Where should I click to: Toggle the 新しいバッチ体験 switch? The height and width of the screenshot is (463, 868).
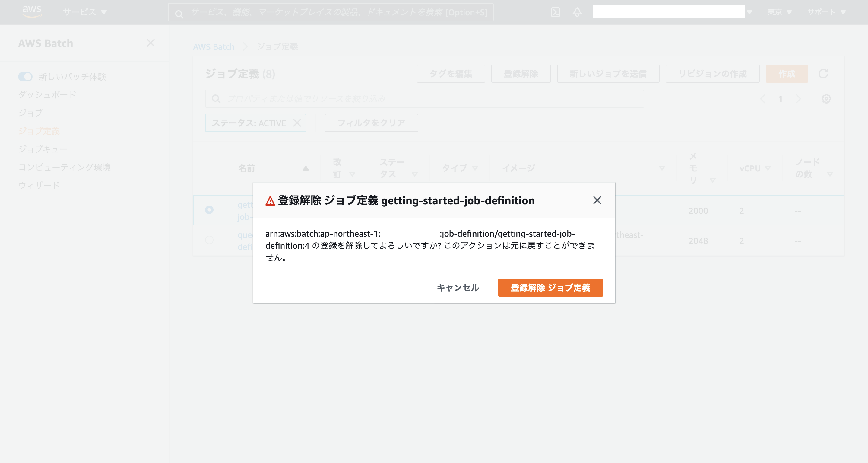(25, 77)
